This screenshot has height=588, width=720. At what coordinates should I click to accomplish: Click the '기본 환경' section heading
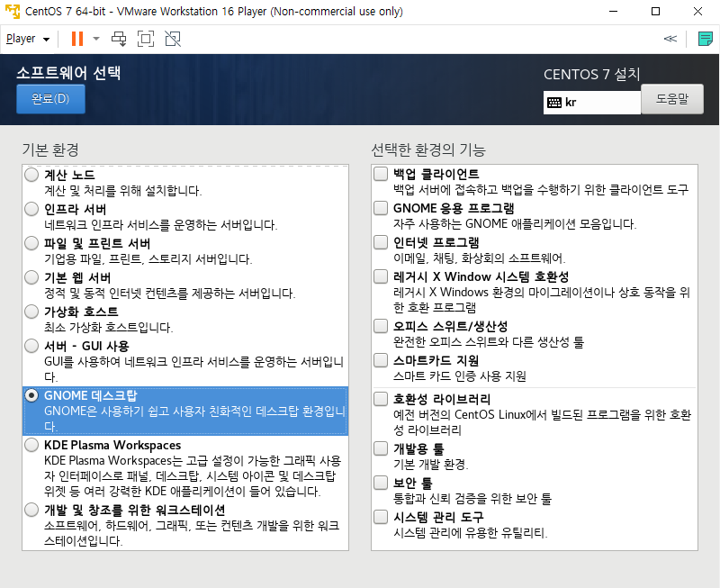50,149
